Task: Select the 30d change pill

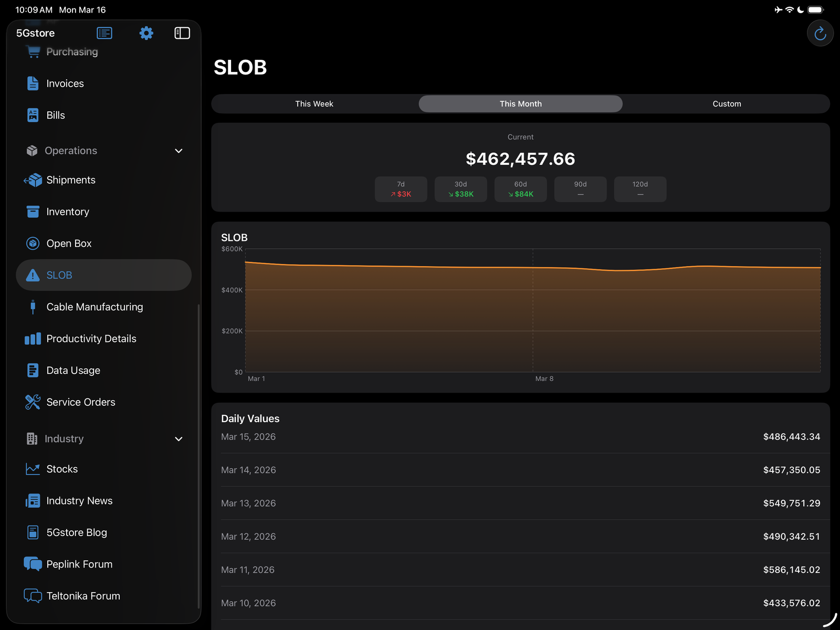Action: [460, 189]
